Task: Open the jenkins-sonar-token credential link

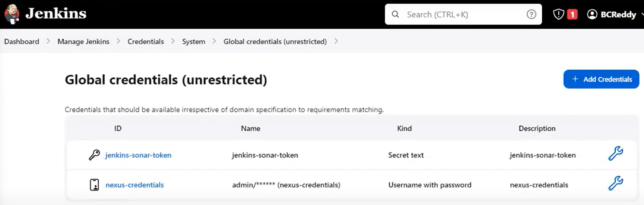Action: tap(138, 155)
